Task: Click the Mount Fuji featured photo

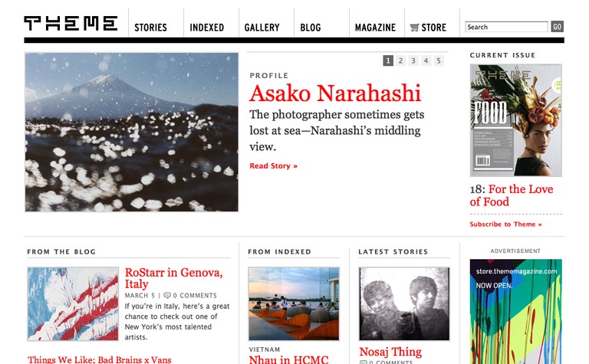Action: tap(131, 132)
